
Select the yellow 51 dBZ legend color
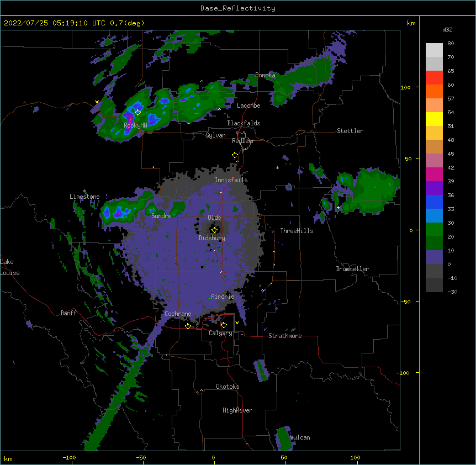(434, 119)
